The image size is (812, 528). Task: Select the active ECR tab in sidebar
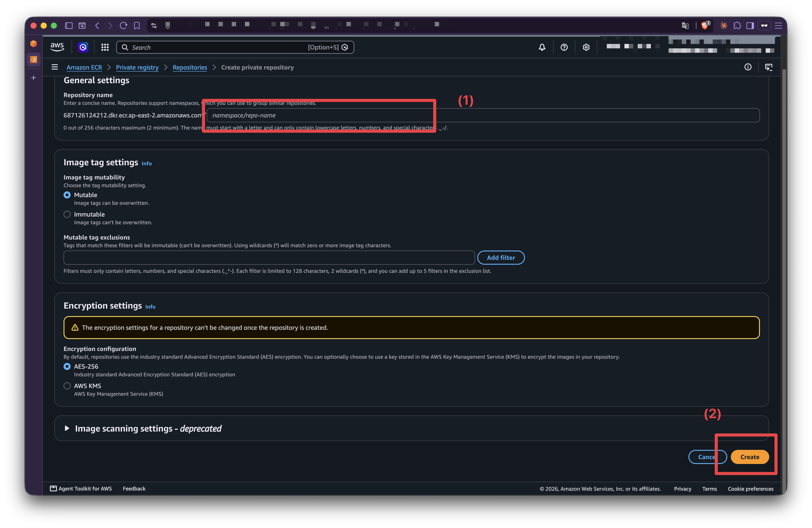tap(34, 60)
